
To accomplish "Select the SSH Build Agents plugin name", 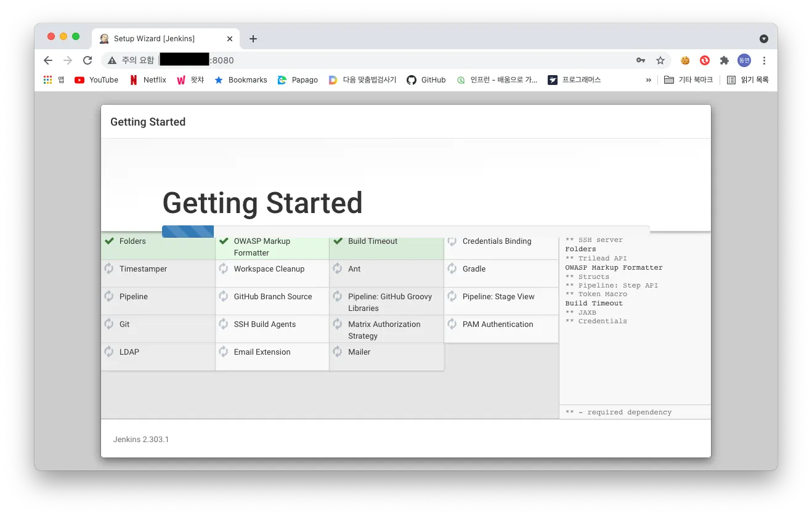I will [x=265, y=325].
